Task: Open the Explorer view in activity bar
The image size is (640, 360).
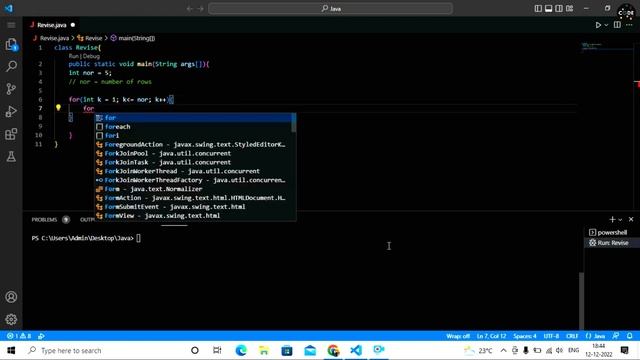Action: click(11, 44)
